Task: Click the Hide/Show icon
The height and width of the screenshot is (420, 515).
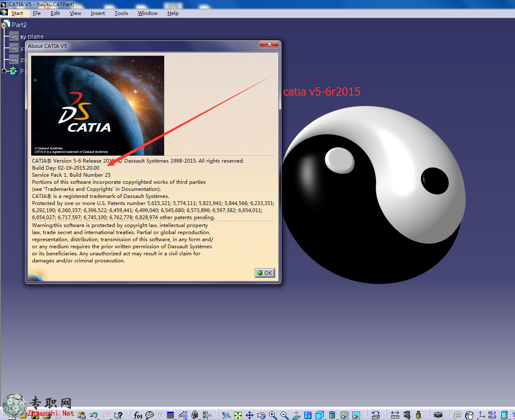Action: [344, 415]
